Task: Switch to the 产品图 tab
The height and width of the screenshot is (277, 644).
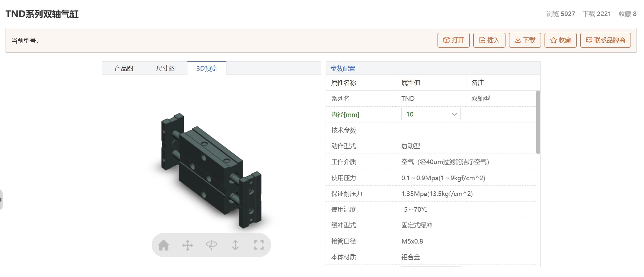Action: pyautogui.click(x=124, y=68)
